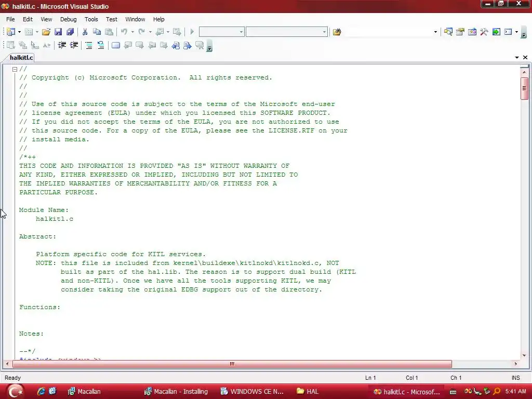The height and width of the screenshot is (399, 532).
Task: Comment out the selected lines icon
Action: click(89, 45)
